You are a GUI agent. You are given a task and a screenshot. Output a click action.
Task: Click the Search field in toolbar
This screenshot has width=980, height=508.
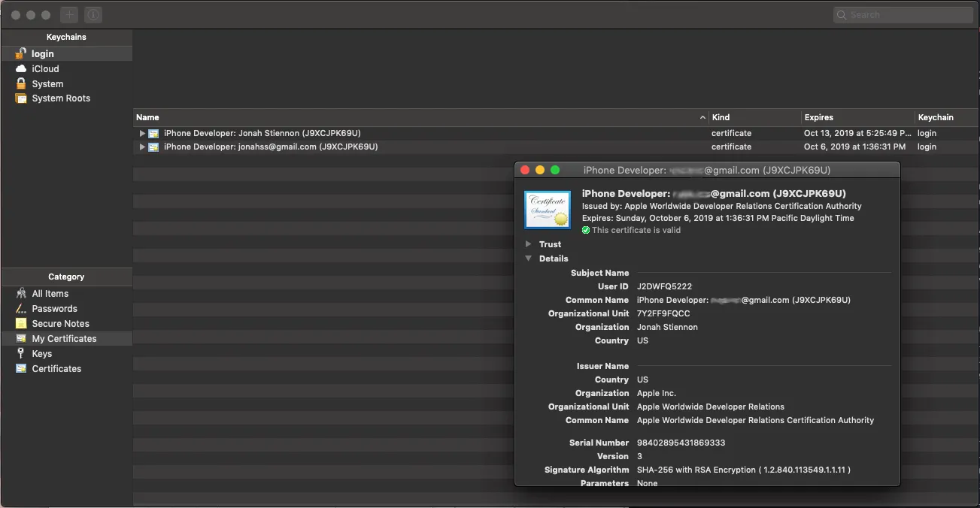click(903, 15)
